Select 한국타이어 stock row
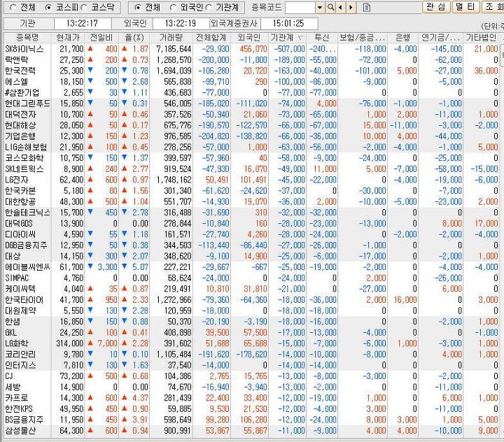Viewport: 504px width, 442px height. click(x=251, y=300)
